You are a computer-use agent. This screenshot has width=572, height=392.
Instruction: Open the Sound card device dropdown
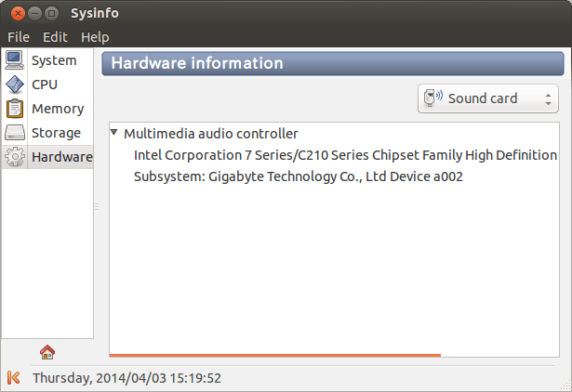click(x=488, y=98)
